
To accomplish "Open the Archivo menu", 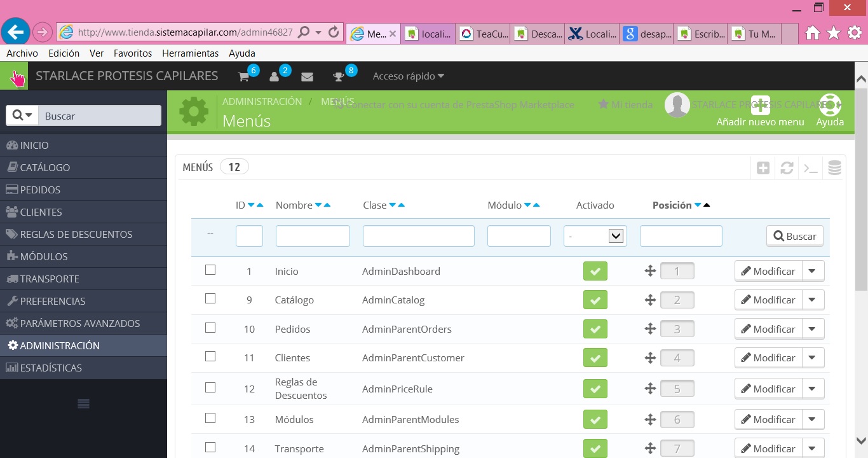I will click(x=22, y=53).
